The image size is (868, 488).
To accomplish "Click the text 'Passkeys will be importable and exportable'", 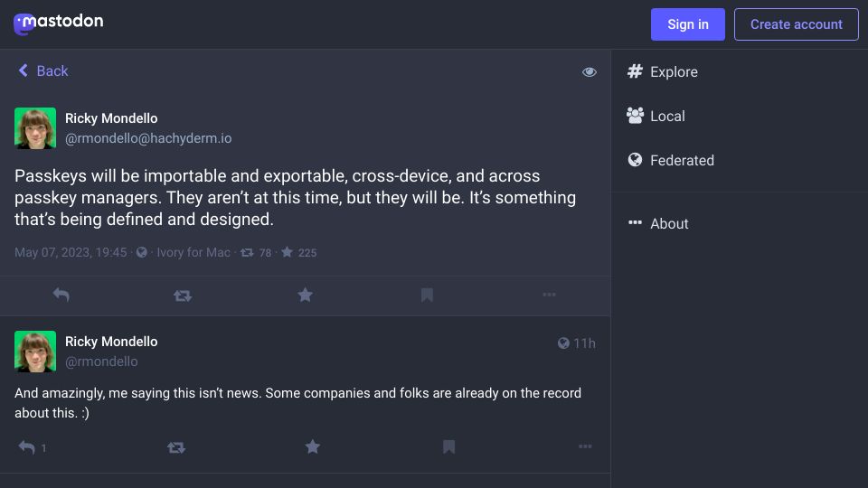I will 181,176.
